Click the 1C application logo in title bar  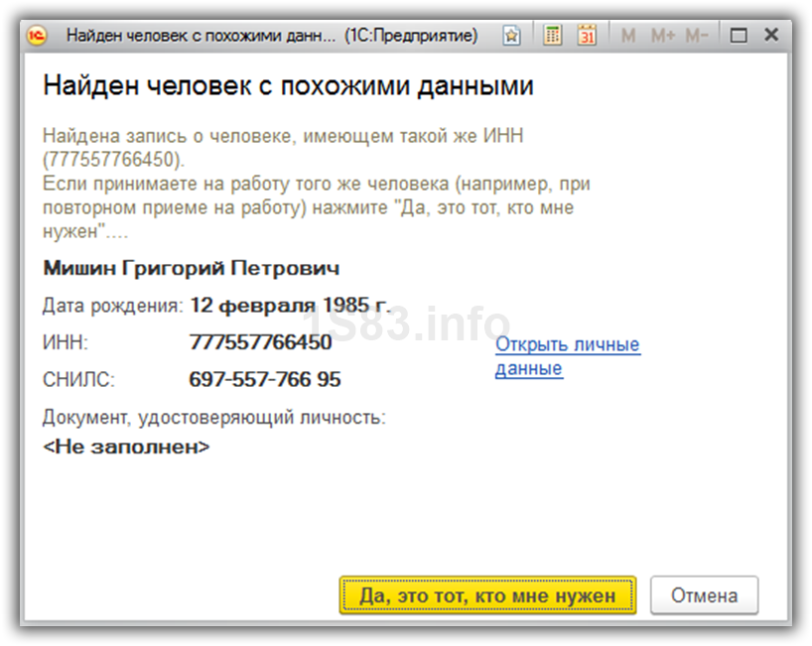click(x=38, y=36)
